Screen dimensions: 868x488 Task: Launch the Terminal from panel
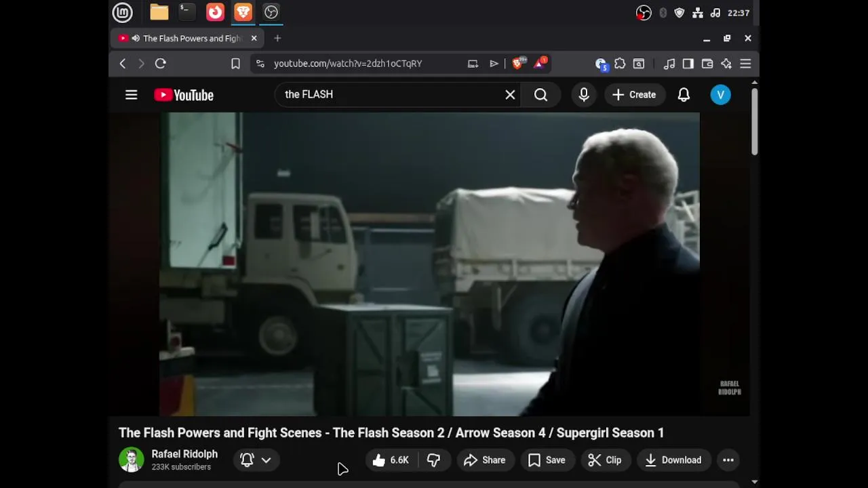pos(186,12)
